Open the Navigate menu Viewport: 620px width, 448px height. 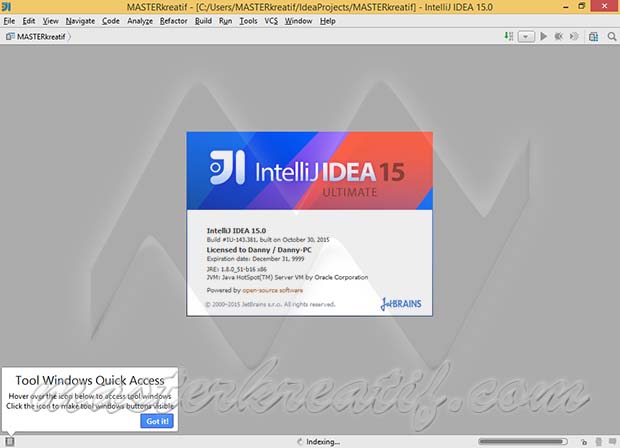pos(80,21)
